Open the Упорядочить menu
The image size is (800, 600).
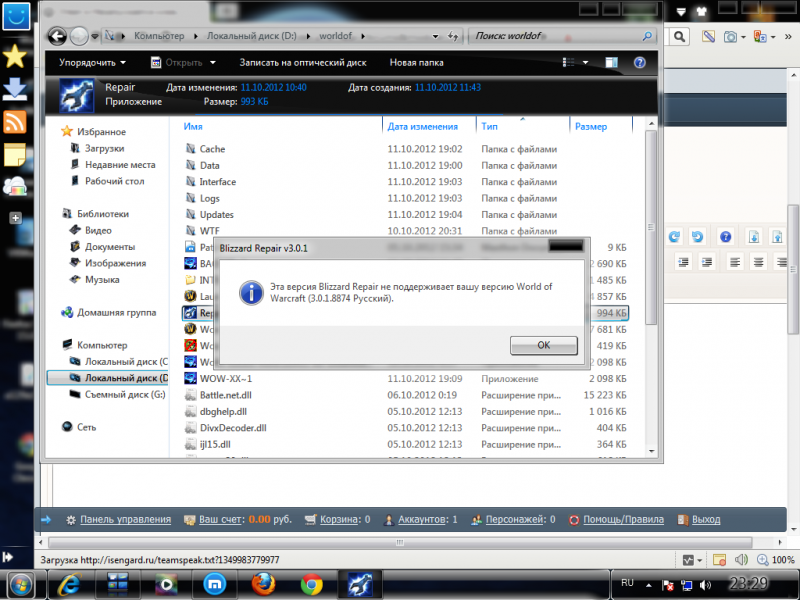[92, 63]
